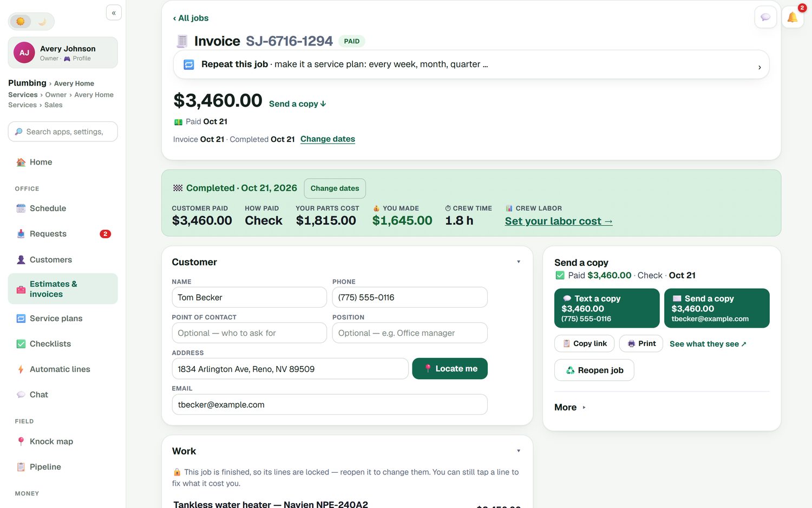Open Requests in the sidebar
Image resolution: width=812 pixels, height=508 pixels.
tap(63, 234)
